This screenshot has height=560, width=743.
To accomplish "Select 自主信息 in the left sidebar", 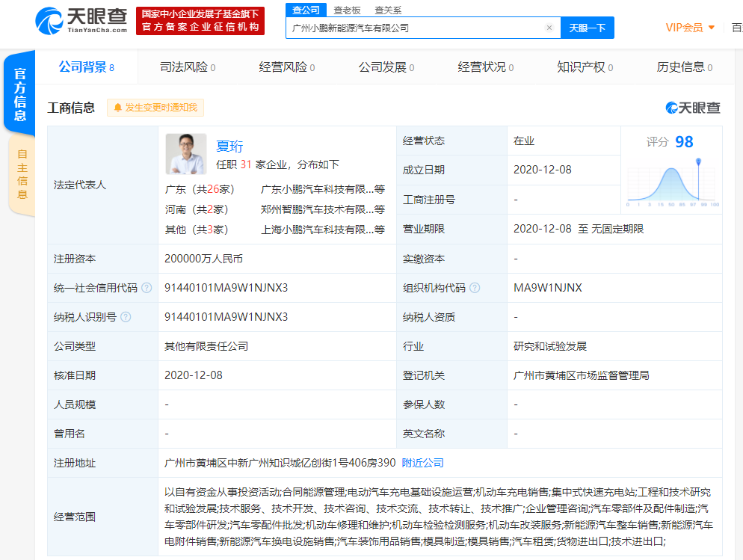I will tap(22, 173).
